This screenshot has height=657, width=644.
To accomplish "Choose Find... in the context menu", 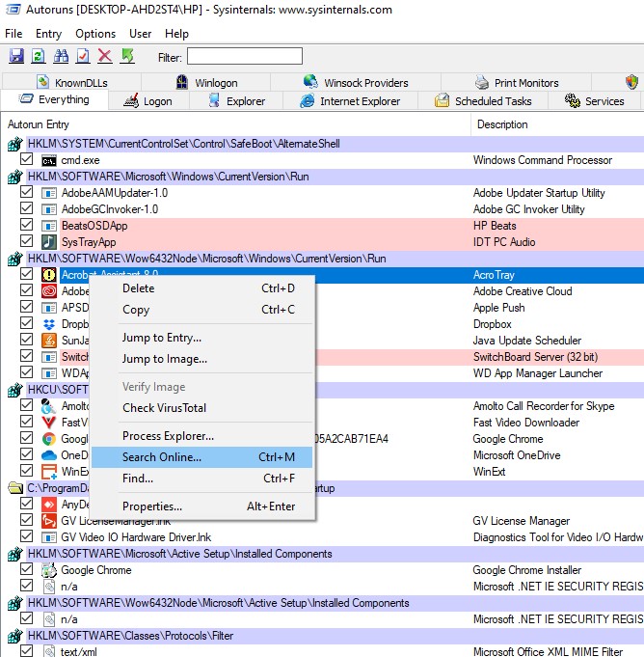I will pos(202,479).
